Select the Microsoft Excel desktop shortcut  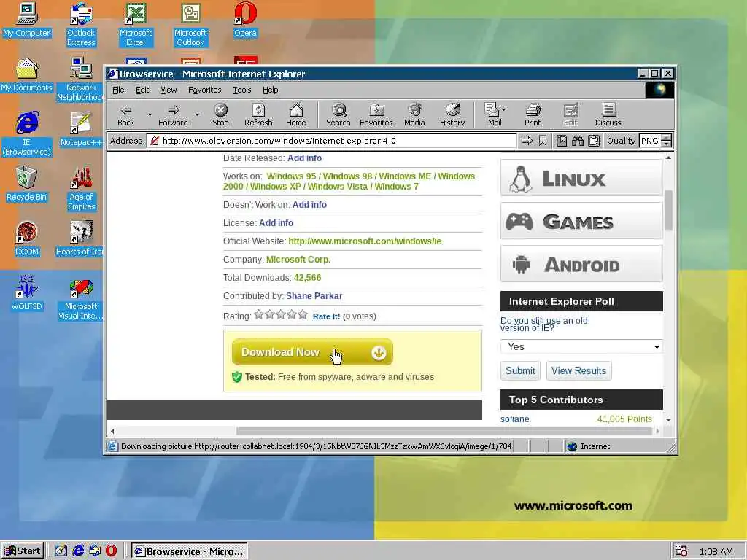click(136, 25)
